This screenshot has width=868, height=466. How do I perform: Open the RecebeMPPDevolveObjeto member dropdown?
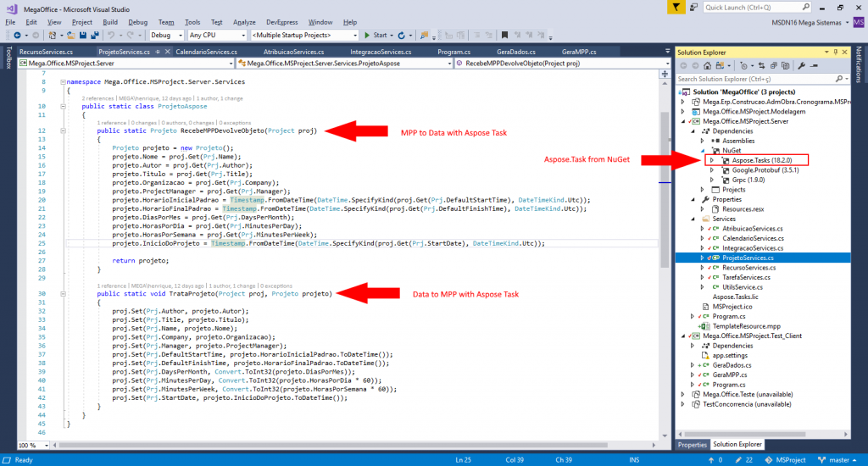[563, 64]
